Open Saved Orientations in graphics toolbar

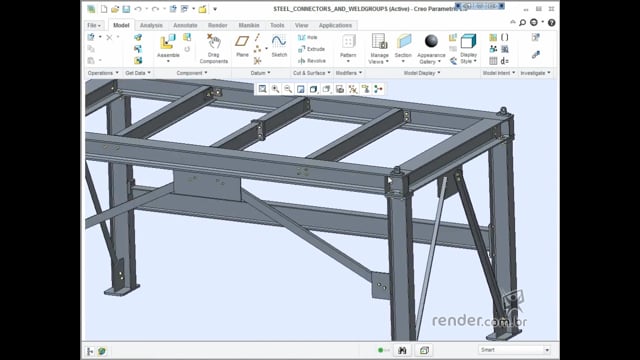[x=327, y=89]
